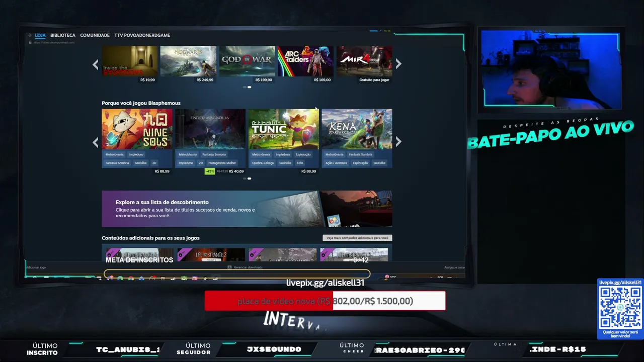The height and width of the screenshot is (362, 644).
Task: Click the Porque você jogou Blasphemous heading
Action: pos(141,103)
